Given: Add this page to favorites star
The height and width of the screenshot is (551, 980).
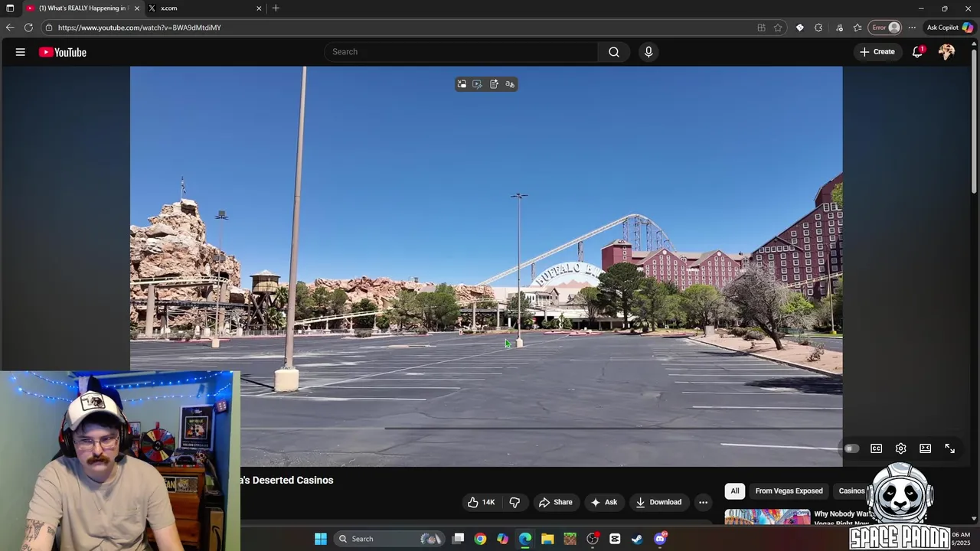Looking at the screenshot, I should (778, 28).
